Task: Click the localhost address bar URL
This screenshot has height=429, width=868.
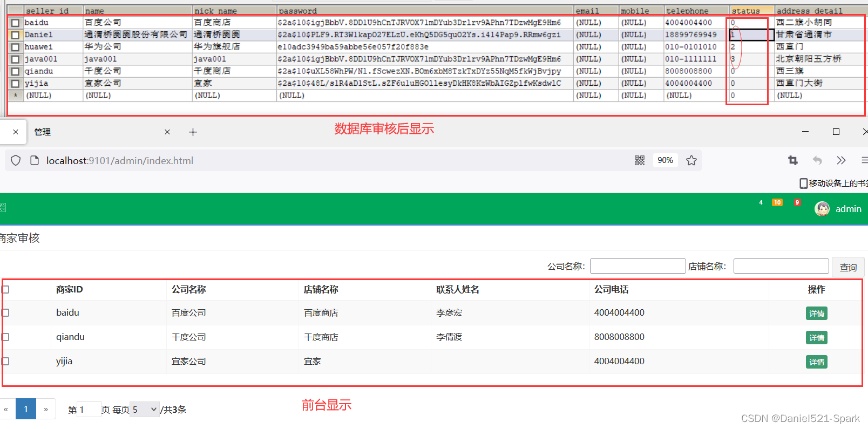Action: click(120, 160)
